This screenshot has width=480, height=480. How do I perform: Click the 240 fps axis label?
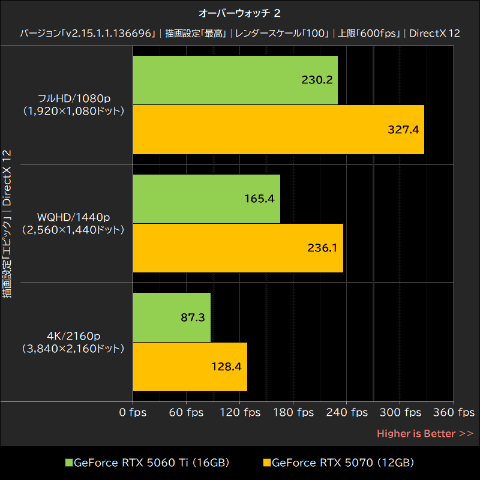[x=347, y=412]
